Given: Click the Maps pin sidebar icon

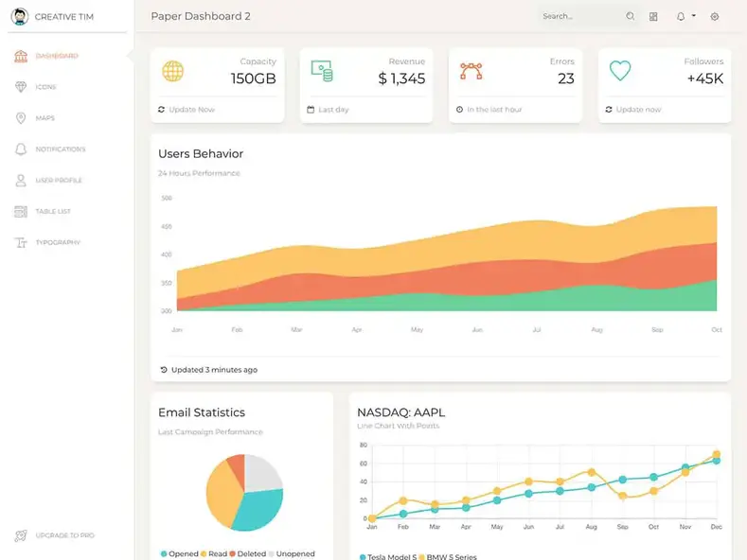Looking at the screenshot, I should pos(21,118).
